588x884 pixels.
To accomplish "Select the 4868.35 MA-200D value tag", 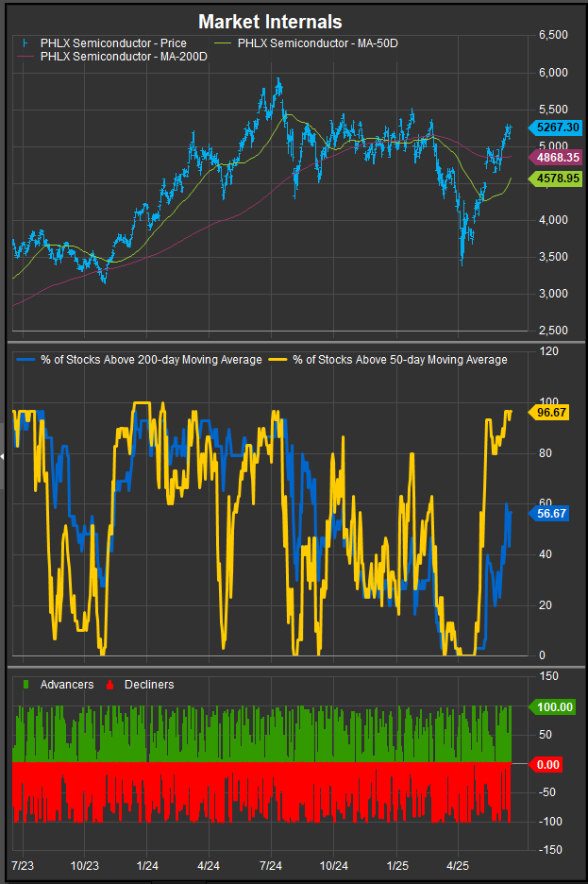I will [x=555, y=158].
